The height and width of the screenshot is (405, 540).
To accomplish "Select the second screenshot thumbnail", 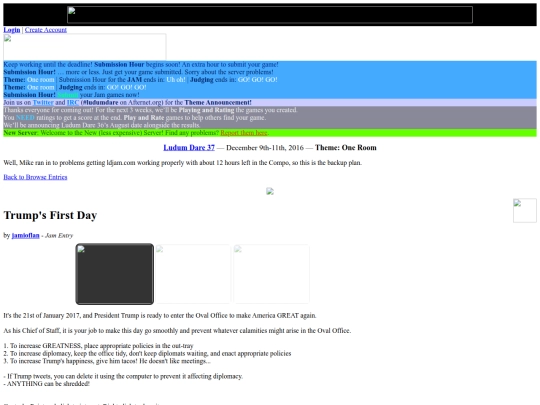I will point(193,274).
